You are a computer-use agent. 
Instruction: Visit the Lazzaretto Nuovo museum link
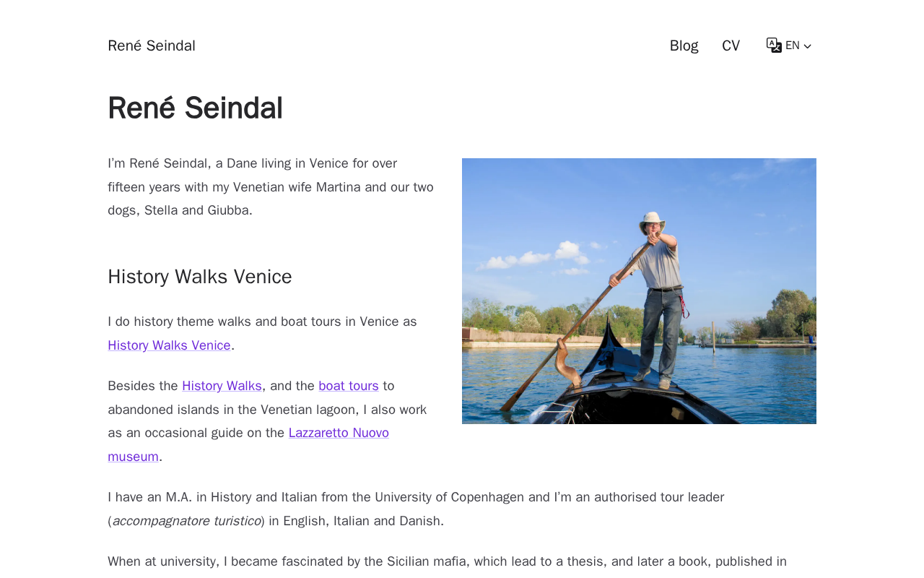[x=339, y=433]
